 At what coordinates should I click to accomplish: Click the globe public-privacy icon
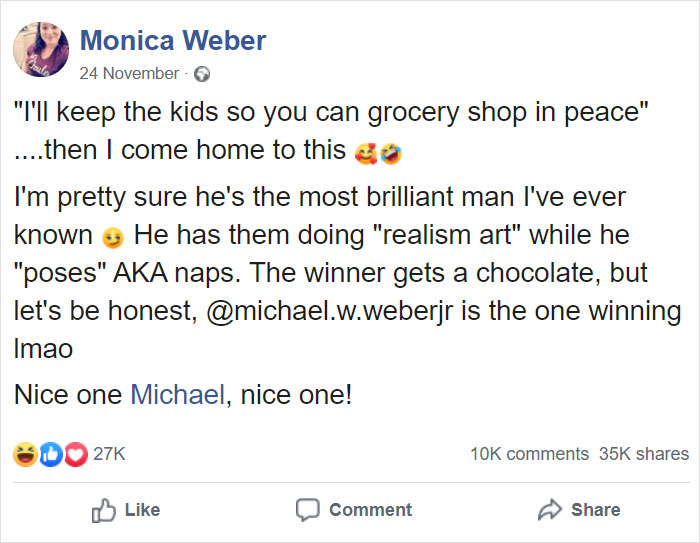click(x=204, y=73)
